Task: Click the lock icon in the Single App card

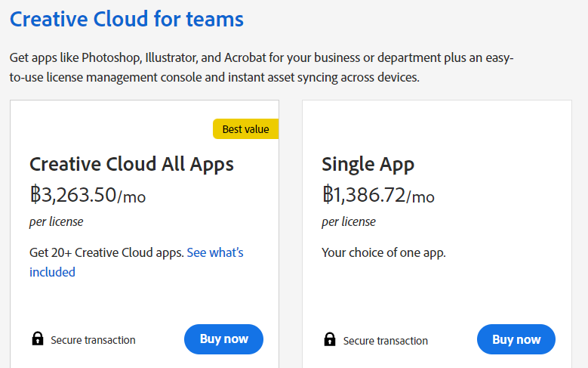Action: point(330,340)
